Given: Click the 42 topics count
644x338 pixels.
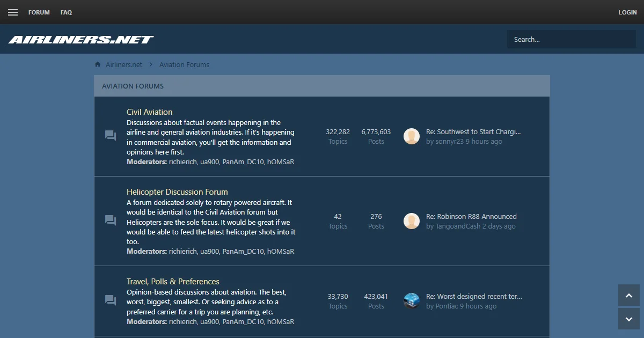Looking at the screenshot, I should (x=338, y=216).
